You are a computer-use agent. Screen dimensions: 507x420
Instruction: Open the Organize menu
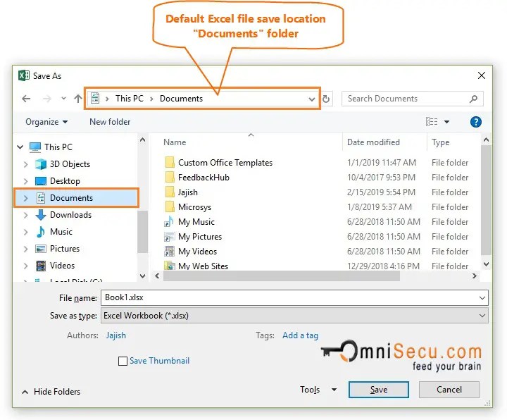tap(46, 122)
